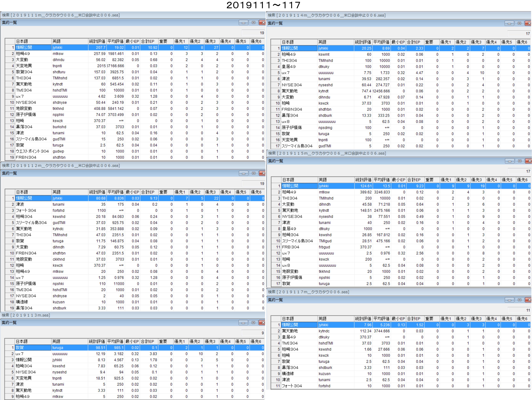Click count field showing 9 in 2019113m window
The width and height of the screenshot is (532, 400).
pyautogui.click(x=253, y=333)
